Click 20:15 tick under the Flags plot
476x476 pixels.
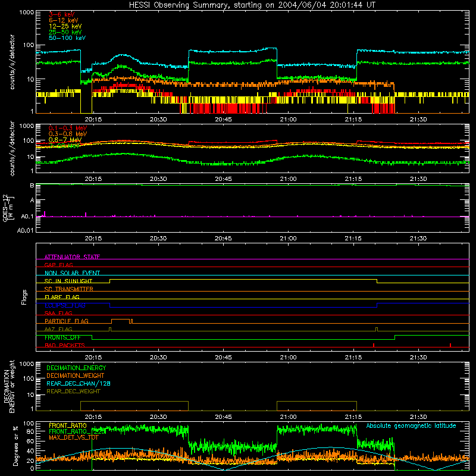[93, 358]
